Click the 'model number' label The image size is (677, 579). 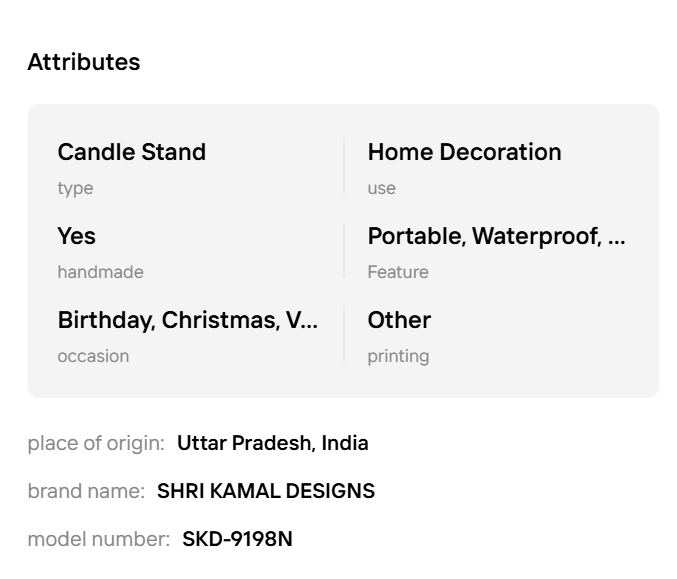(x=98, y=539)
